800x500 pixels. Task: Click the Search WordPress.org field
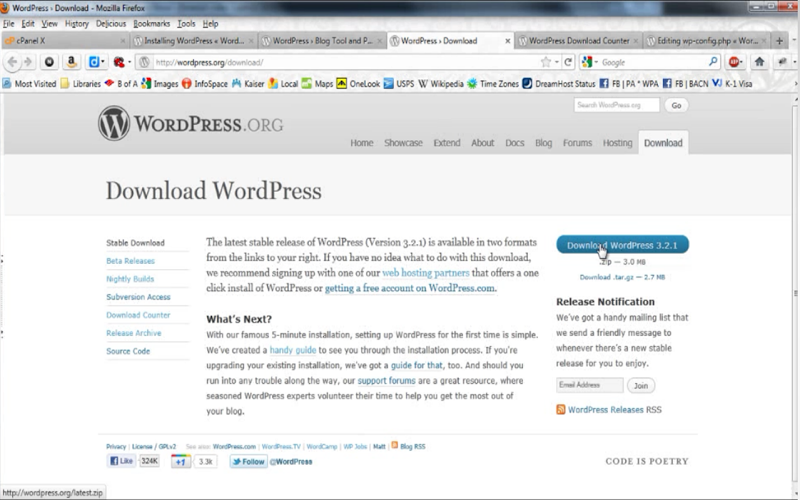616,105
